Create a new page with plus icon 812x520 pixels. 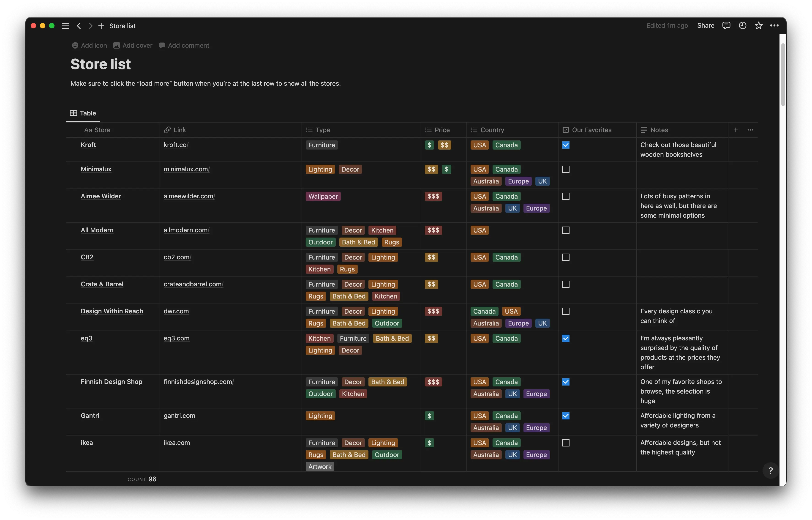[101, 26]
